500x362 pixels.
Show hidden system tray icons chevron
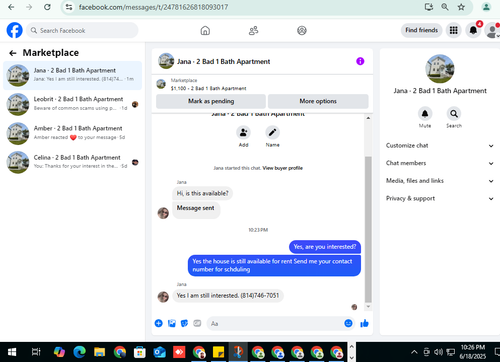pyautogui.click(x=414, y=352)
